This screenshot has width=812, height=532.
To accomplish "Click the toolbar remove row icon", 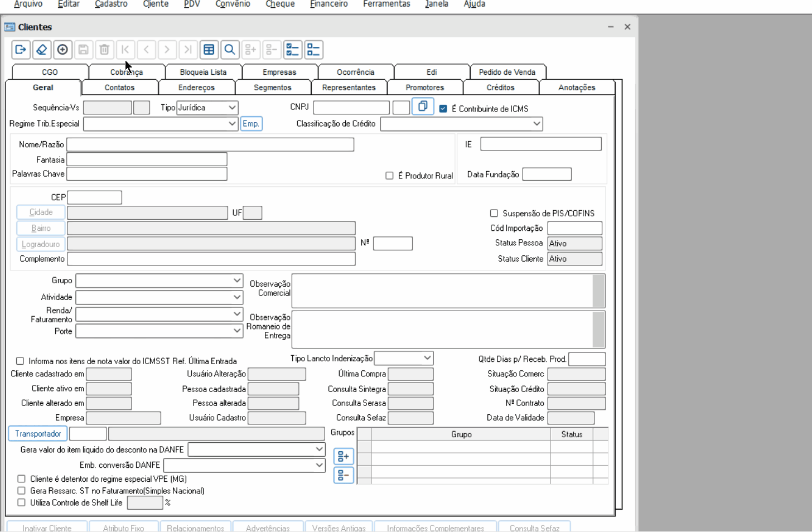I will click(272, 50).
